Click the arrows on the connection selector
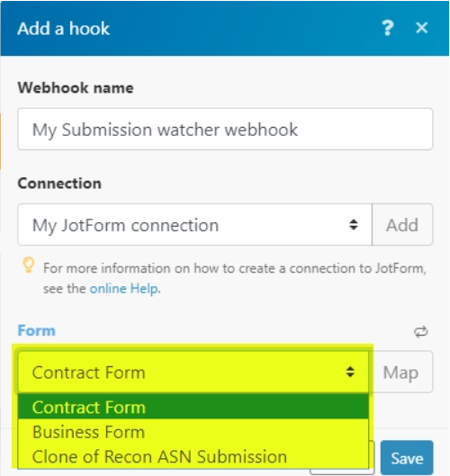This screenshot has height=476, width=450. 354,225
